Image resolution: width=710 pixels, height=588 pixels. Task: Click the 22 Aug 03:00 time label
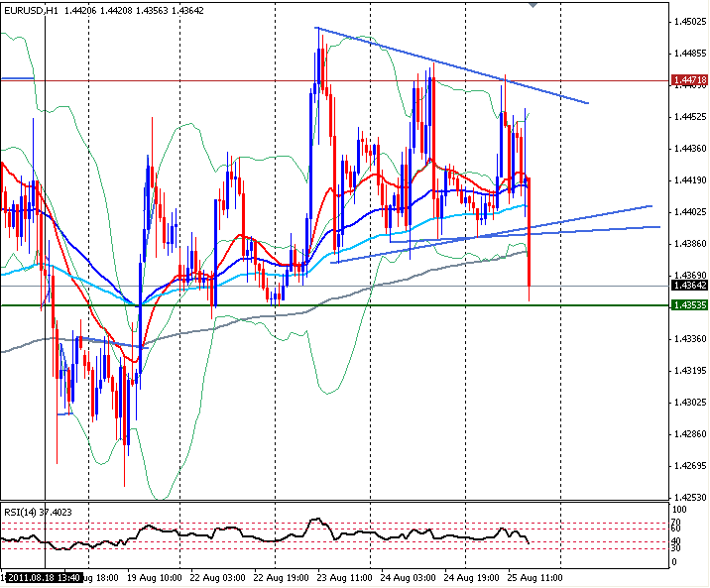pyautogui.click(x=218, y=578)
